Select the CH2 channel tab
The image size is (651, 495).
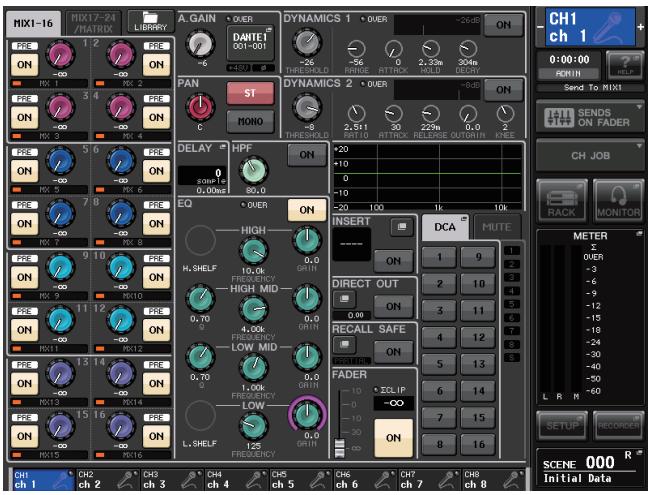click(x=107, y=480)
